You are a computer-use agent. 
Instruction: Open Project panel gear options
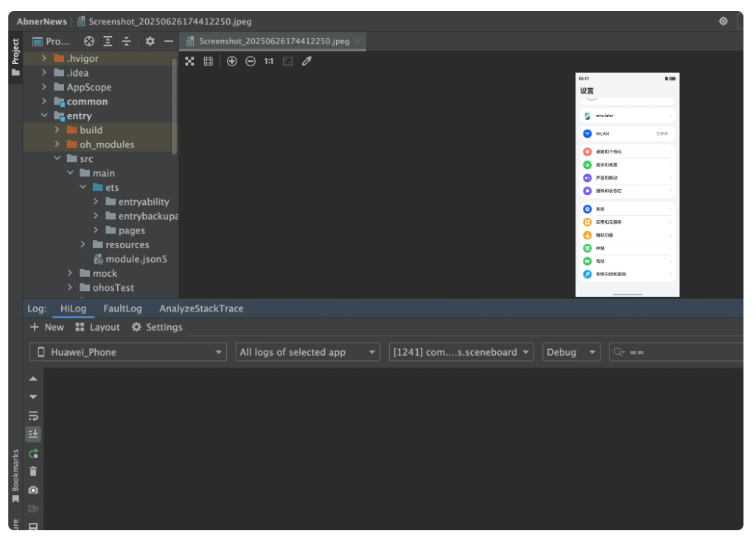click(x=150, y=41)
